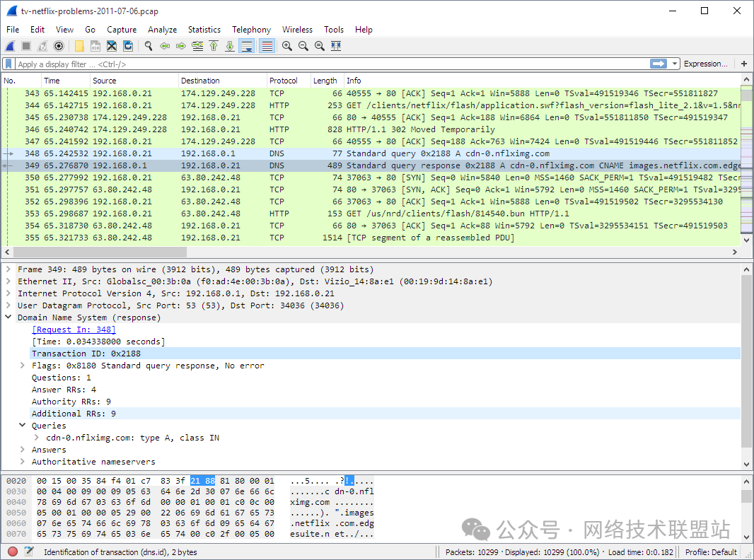Click the find packet magnifier icon
Image resolution: width=754 pixels, height=560 pixels.
point(149,46)
